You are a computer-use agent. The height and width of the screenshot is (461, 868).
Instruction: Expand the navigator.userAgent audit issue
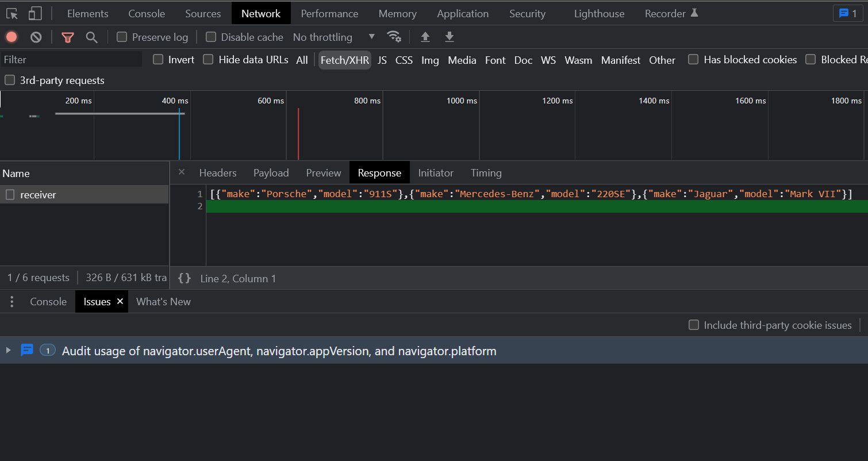8,351
